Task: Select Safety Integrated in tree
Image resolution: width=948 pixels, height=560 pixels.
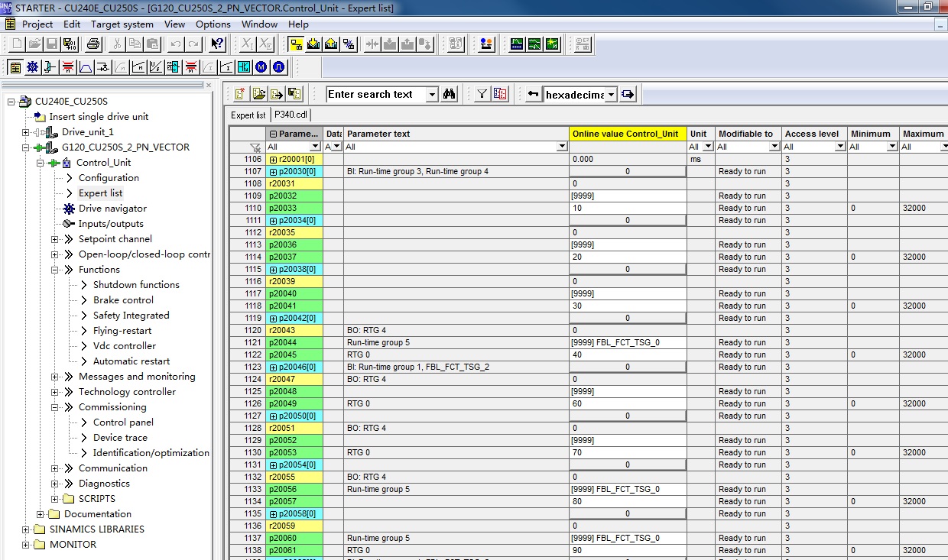Action: tap(131, 316)
